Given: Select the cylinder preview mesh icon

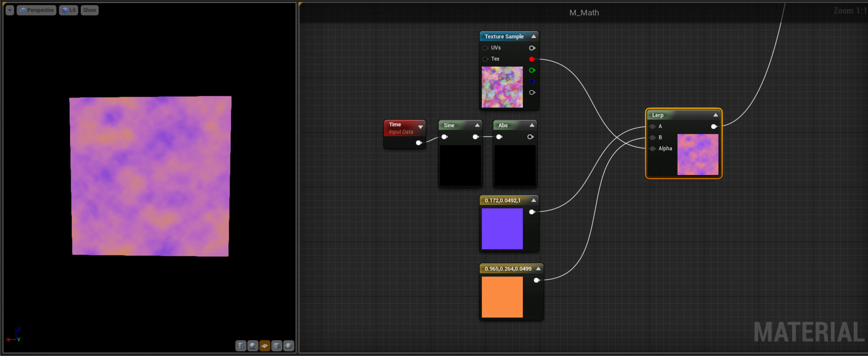Looking at the screenshot, I should (241, 346).
